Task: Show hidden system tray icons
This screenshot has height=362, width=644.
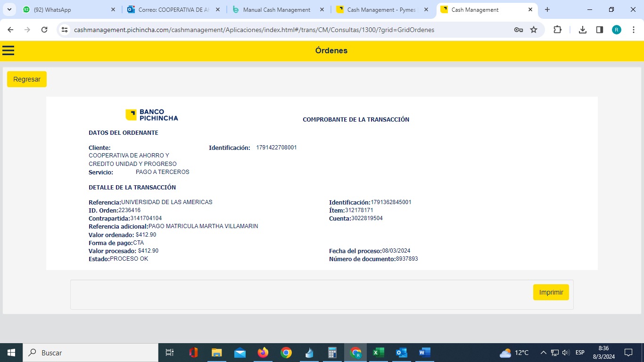Action: click(x=543, y=353)
